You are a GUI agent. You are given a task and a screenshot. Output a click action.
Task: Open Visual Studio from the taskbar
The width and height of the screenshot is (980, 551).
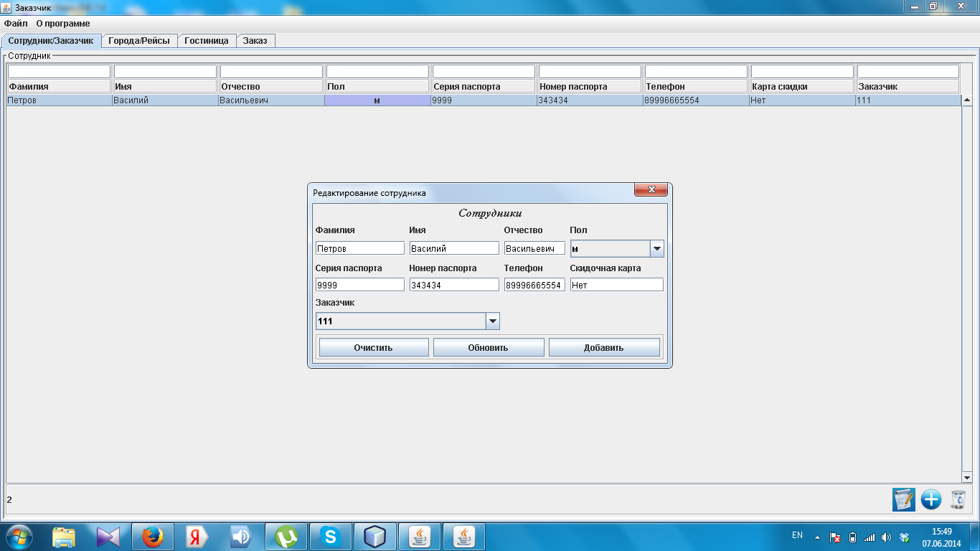pos(108,537)
